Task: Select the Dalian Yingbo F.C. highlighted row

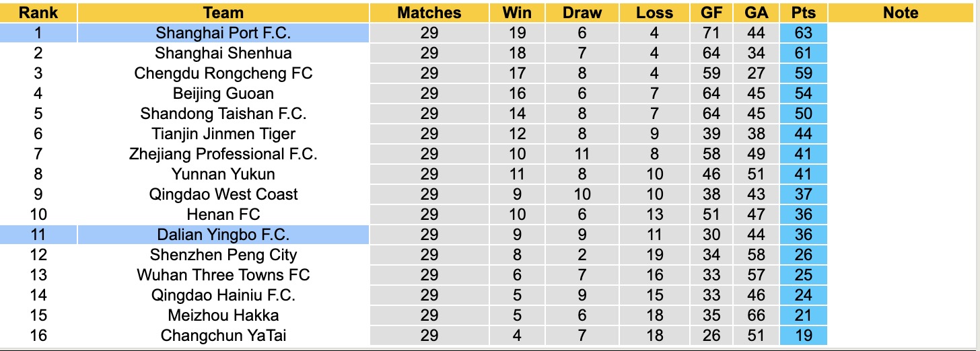Action: point(223,235)
